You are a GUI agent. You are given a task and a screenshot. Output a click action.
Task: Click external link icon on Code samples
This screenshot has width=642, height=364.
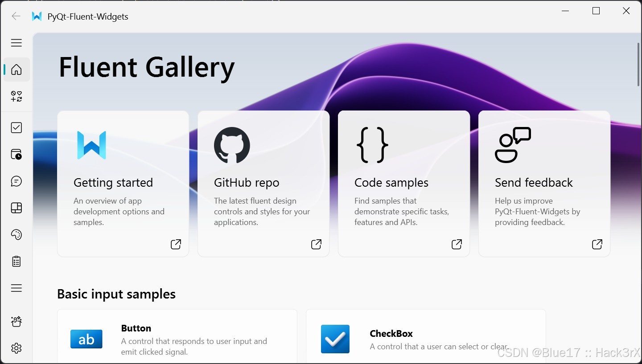click(457, 244)
